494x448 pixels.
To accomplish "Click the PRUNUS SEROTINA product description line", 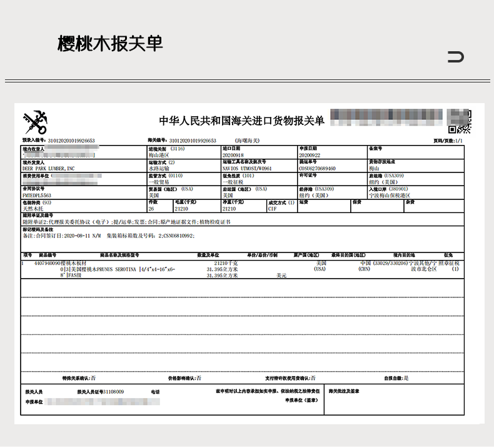I will pos(118,269).
